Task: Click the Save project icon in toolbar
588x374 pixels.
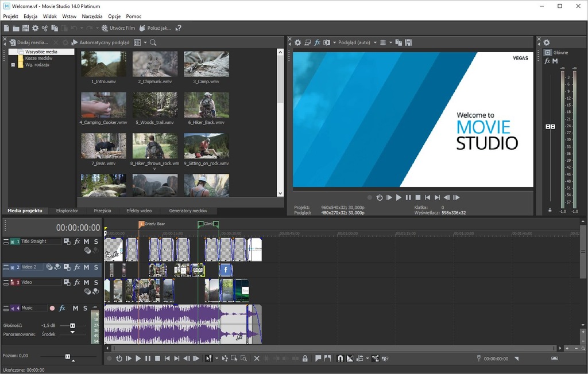Action: [26, 28]
